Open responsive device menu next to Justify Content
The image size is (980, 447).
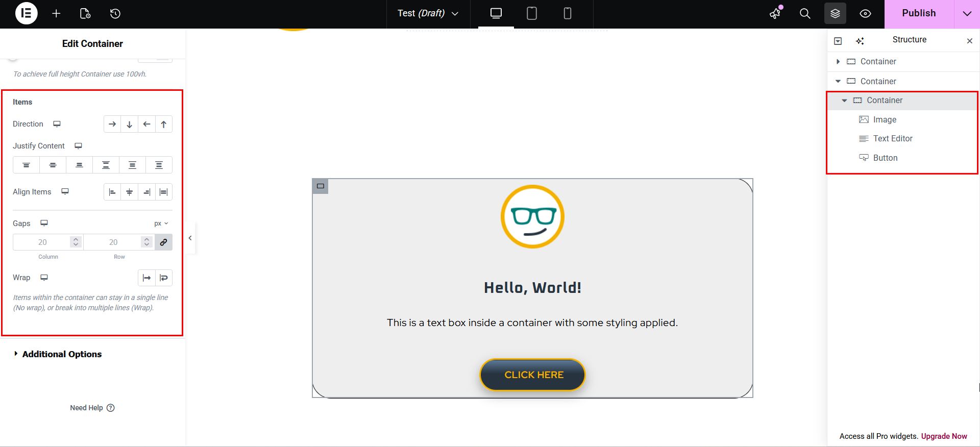click(x=78, y=146)
